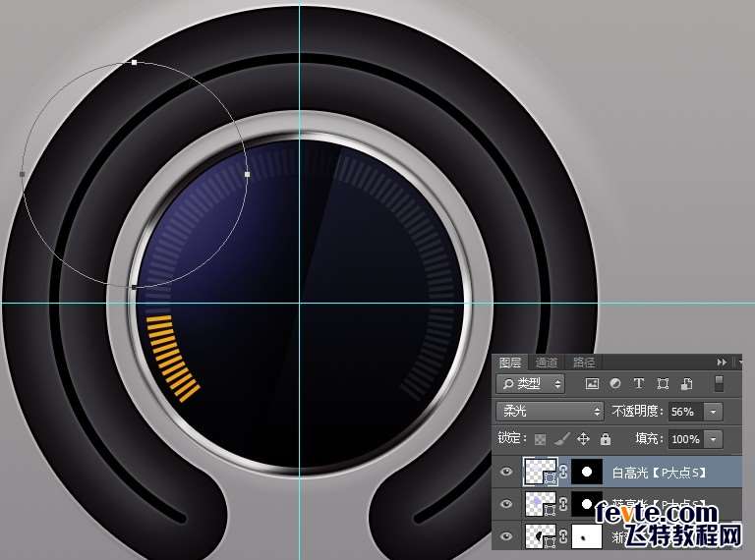Open the 柔光 blend mode dropdown
Viewport: 755px width, 560px height.
coord(550,412)
